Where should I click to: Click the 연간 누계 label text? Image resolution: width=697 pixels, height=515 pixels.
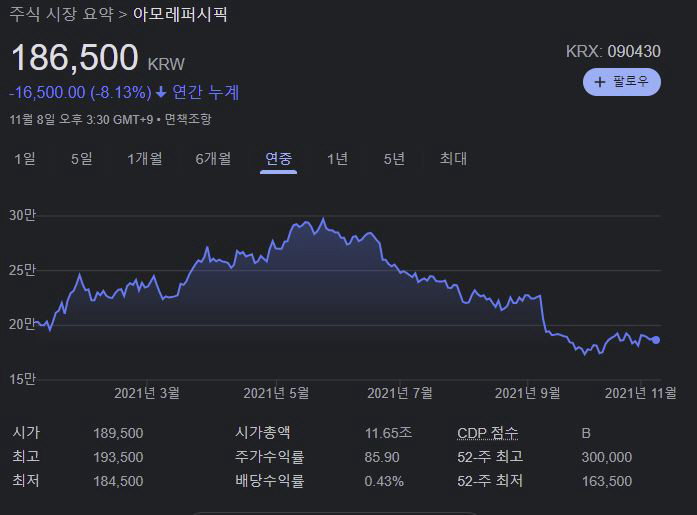206,92
